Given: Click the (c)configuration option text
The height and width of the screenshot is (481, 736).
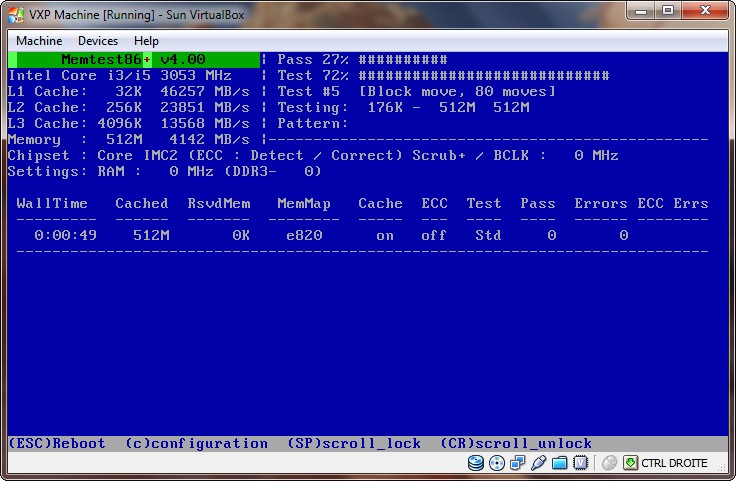Looking at the screenshot, I should pyautogui.click(x=196, y=443).
